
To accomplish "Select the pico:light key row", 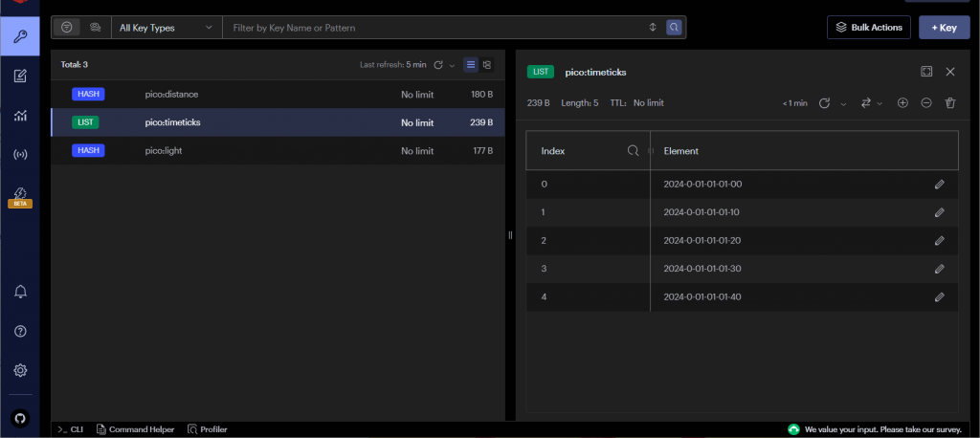I will pos(278,150).
